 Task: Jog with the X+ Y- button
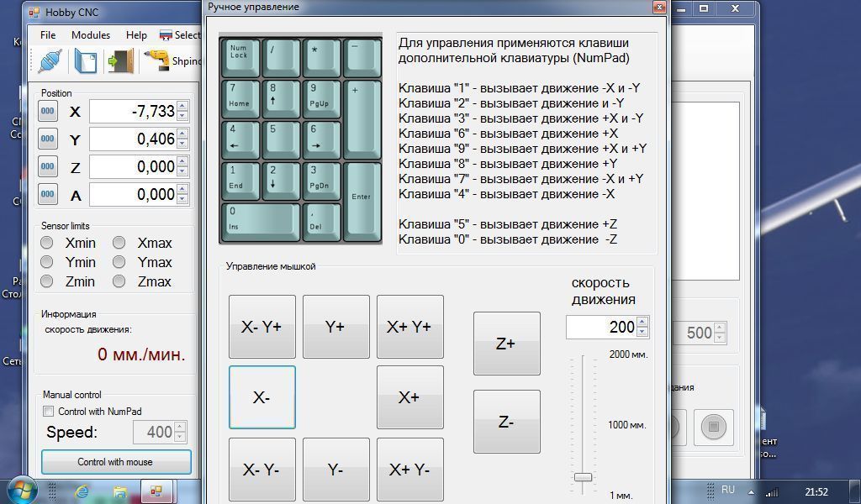(410, 470)
